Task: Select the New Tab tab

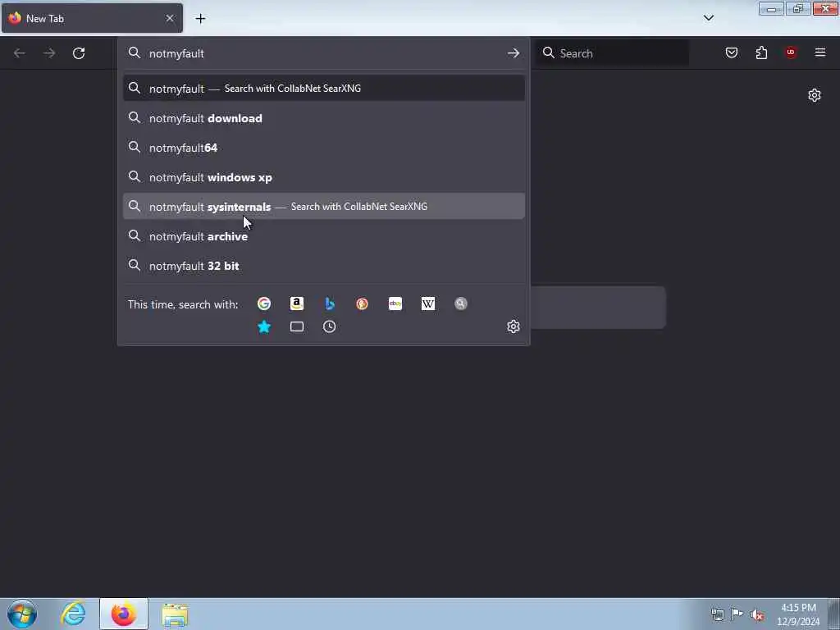Action: pyautogui.click(x=92, y=18)
